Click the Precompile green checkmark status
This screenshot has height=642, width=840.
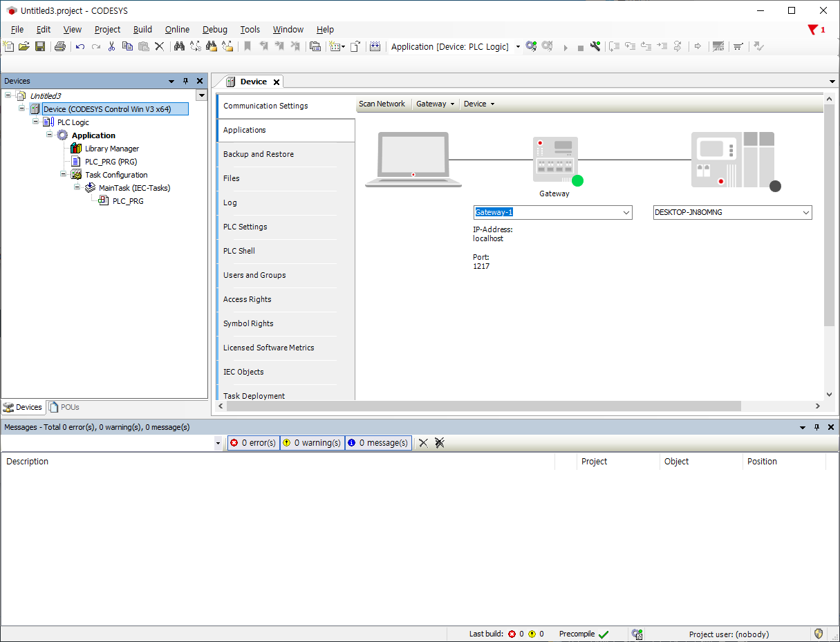(604, 634)
